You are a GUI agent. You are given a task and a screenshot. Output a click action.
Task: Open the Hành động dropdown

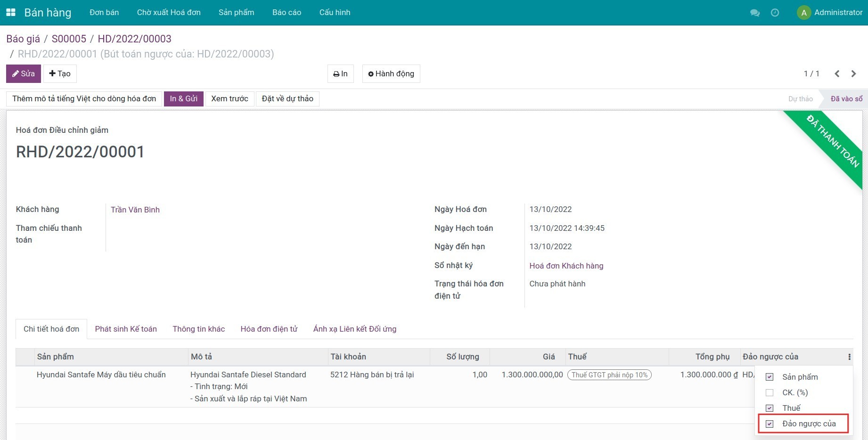point(391,73)
